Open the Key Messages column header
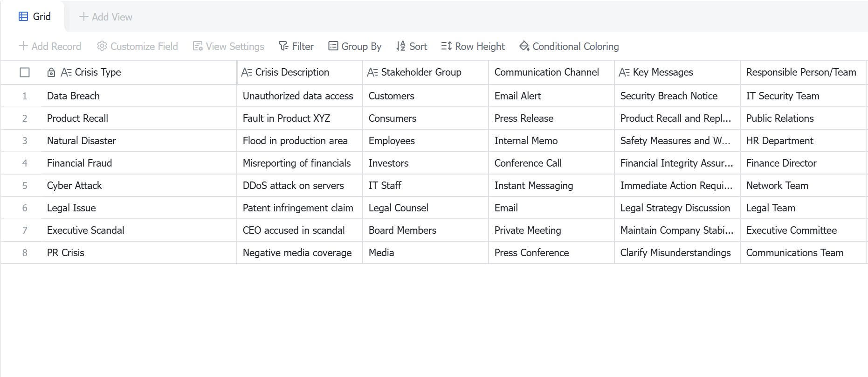The width and height of the screenshot is (868, 377). pyautogui.click(x=677, y=72)
